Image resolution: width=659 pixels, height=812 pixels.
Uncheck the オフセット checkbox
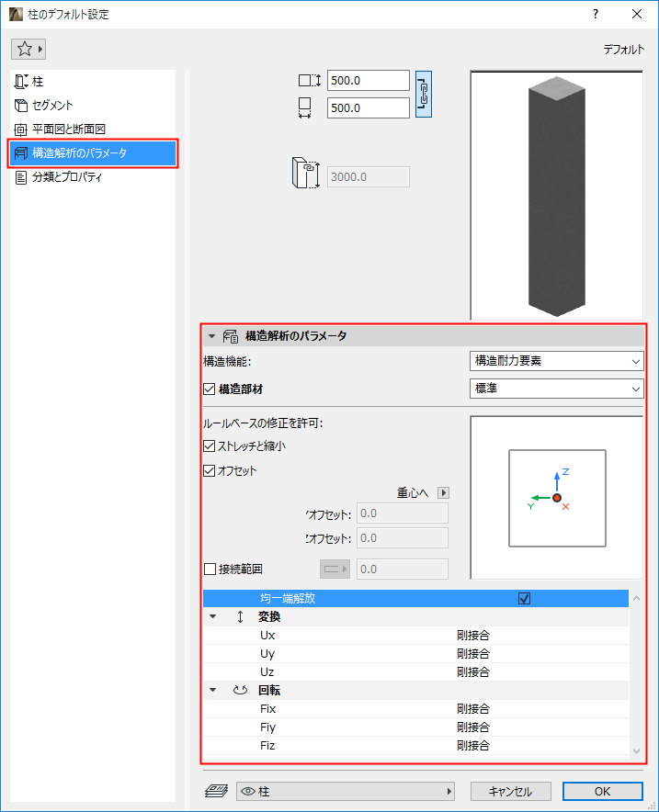[x=210, y=470]
